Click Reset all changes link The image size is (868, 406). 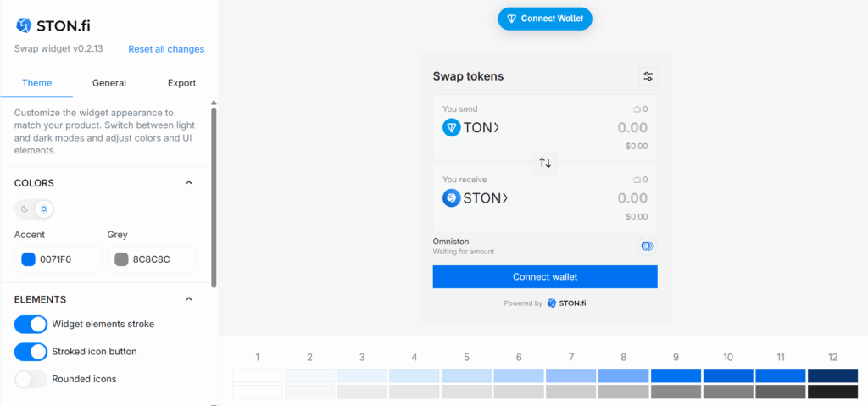click(166, 49)
